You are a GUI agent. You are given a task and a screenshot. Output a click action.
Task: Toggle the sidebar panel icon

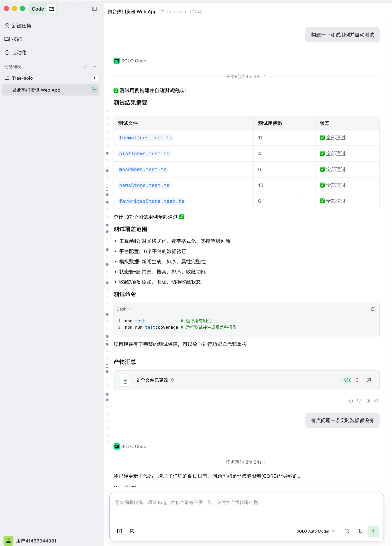point(94,9)
